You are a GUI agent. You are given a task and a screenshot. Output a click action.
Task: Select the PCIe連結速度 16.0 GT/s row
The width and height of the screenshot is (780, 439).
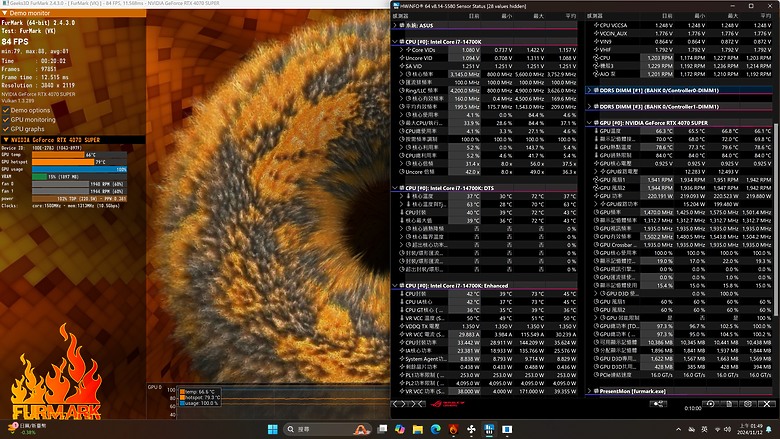coord(680,375)
